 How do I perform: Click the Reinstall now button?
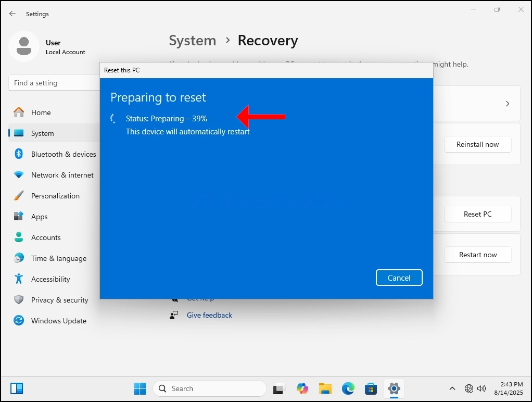tap(477, 144)
